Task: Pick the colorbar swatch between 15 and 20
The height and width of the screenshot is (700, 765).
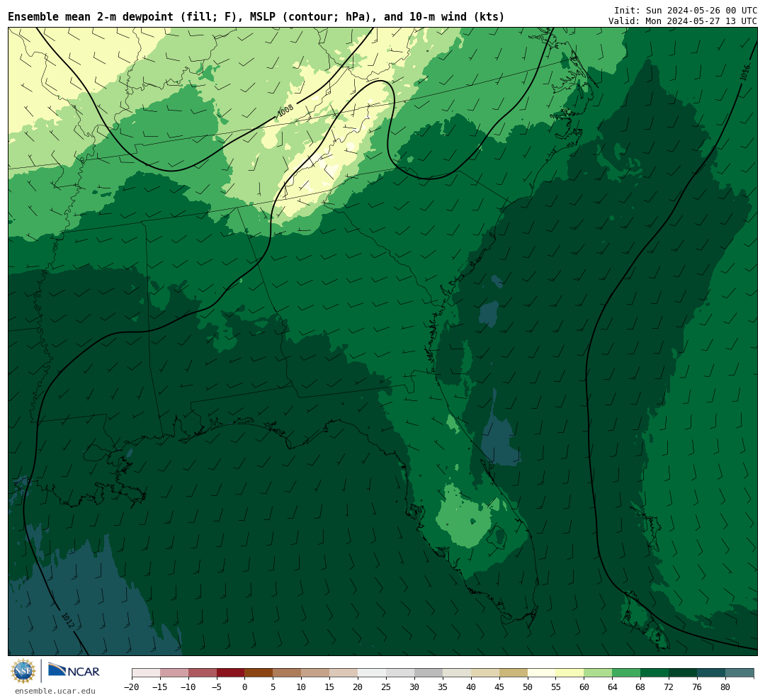Action: click(x=344, y=673)
